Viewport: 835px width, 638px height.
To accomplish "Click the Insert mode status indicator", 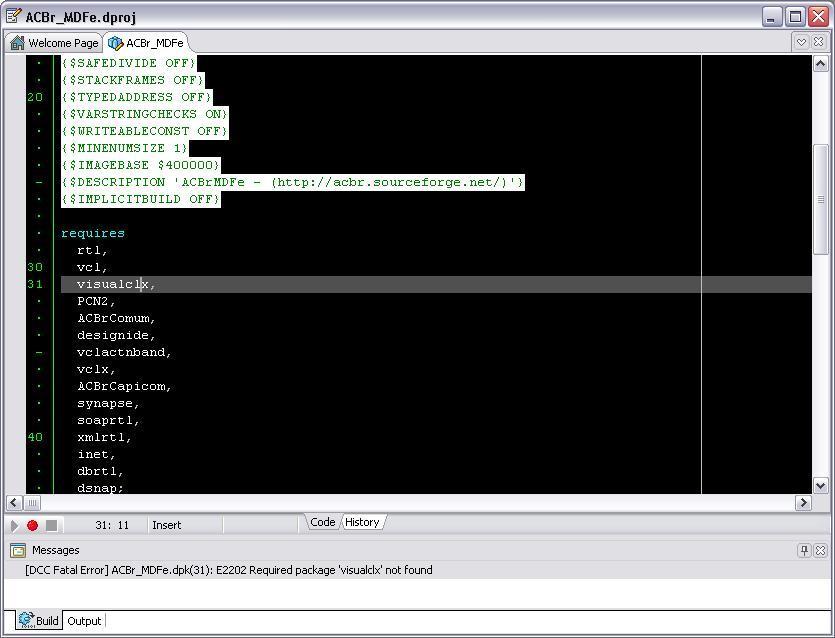I will [x=167, y=525].
